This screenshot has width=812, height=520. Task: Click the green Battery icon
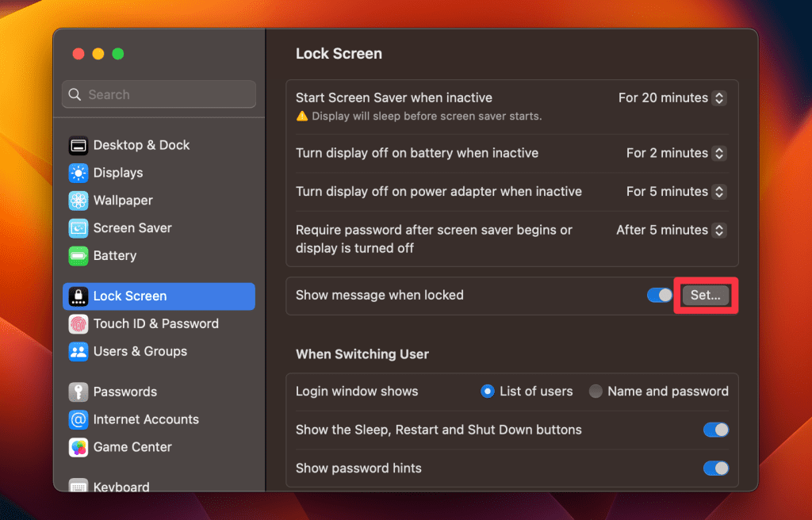point(79,256)
